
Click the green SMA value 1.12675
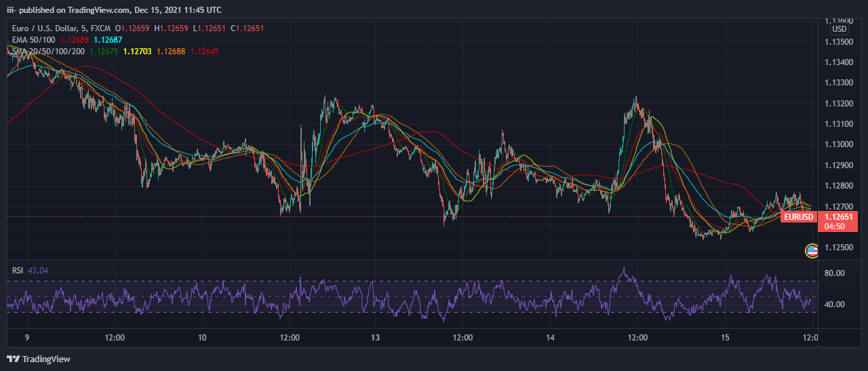point(104,51)
